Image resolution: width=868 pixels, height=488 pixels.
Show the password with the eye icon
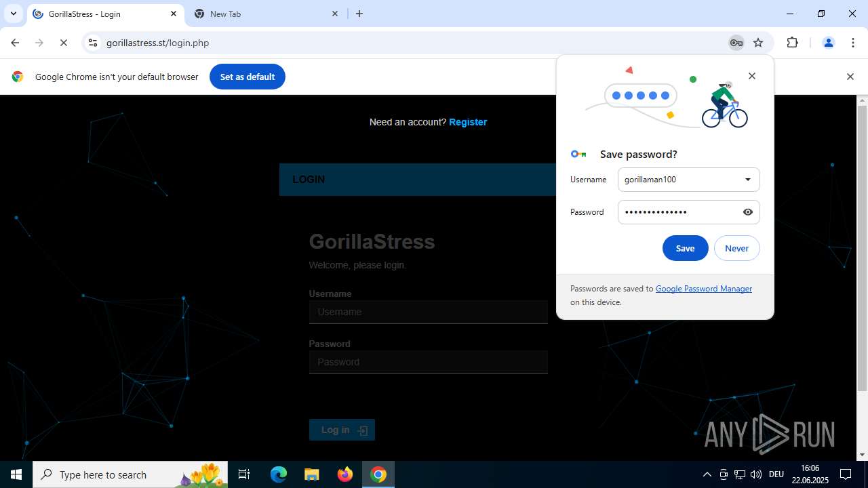click(747, 212)
